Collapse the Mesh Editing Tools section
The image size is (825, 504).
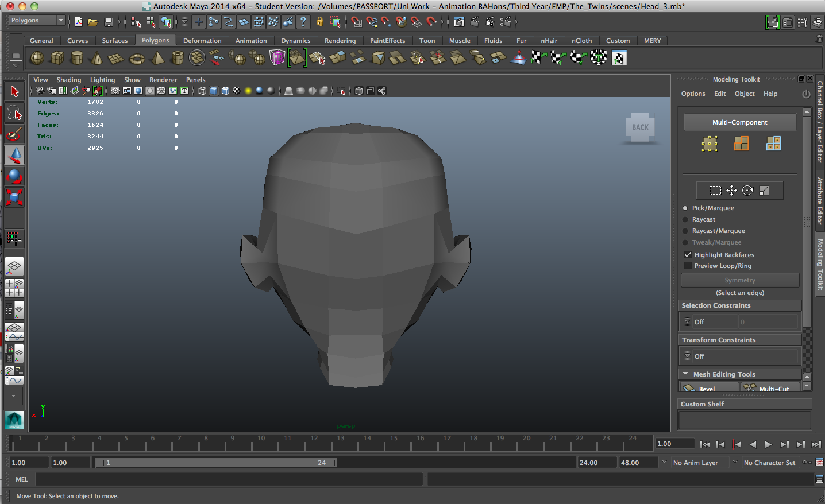685,374
